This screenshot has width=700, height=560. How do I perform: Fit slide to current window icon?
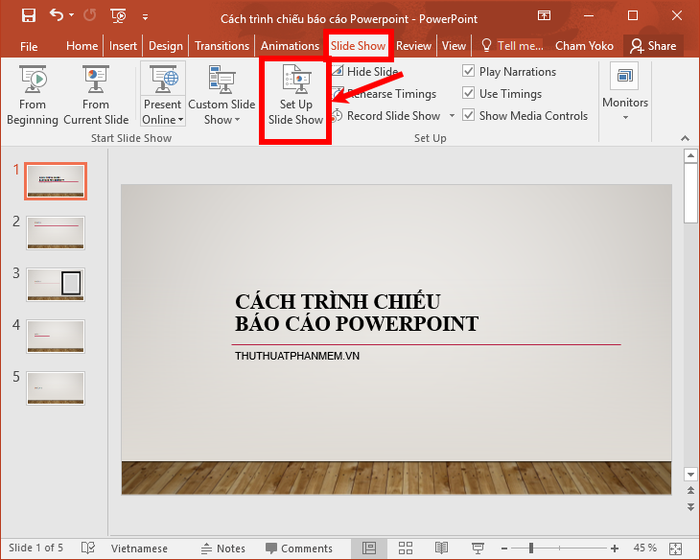coord(675,548)
